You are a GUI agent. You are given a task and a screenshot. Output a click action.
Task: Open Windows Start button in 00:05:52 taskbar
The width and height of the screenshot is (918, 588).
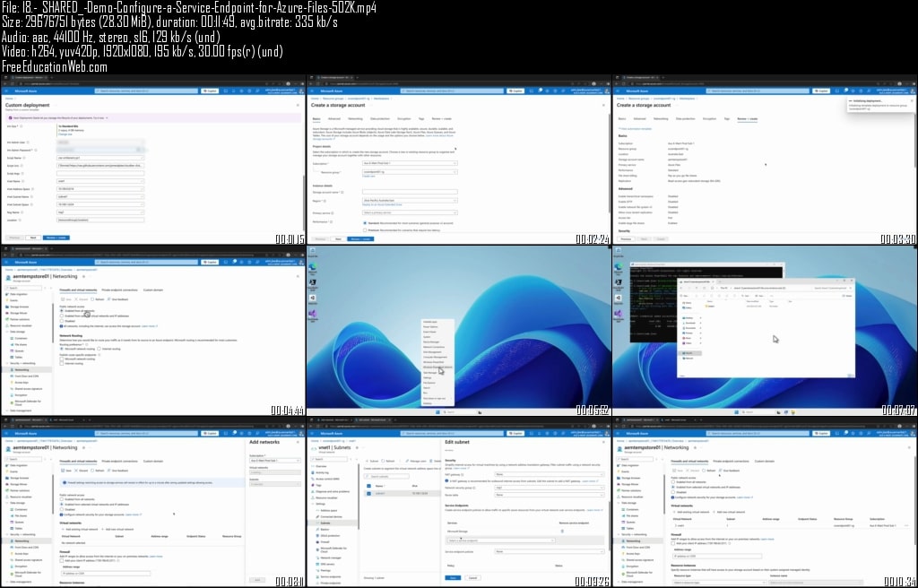(437, 412)
